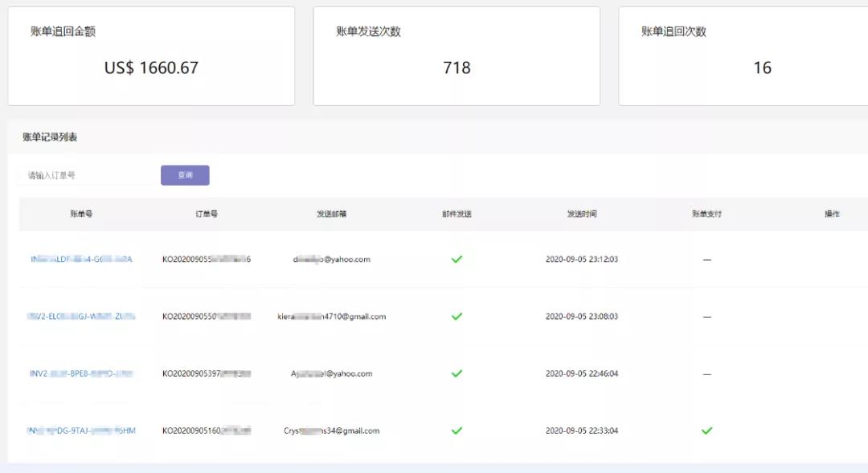This screenshot has height=473, width=868.
Task: Click the paid checkmark in the 账单支付 column
Action: point(706,430)
